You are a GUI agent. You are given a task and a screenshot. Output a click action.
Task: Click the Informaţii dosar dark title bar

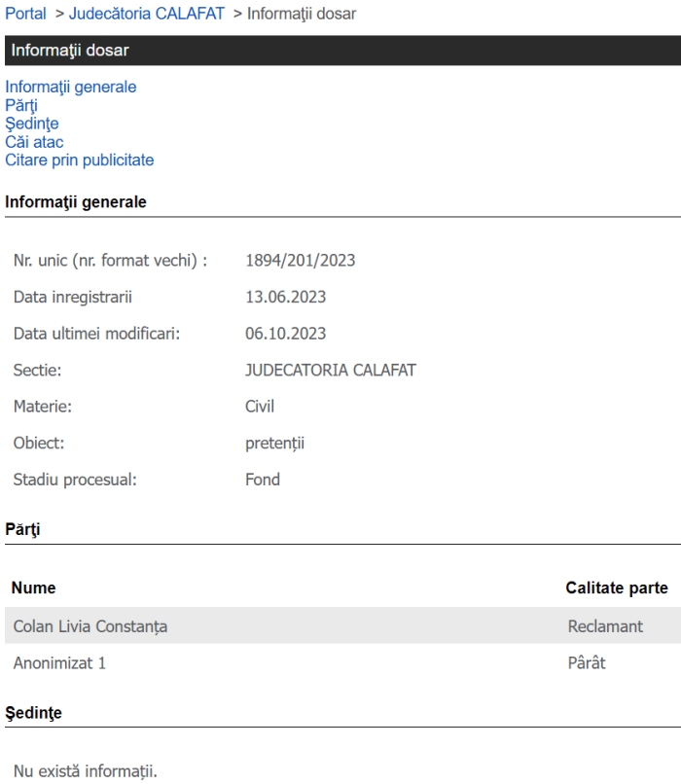point(342,51)
